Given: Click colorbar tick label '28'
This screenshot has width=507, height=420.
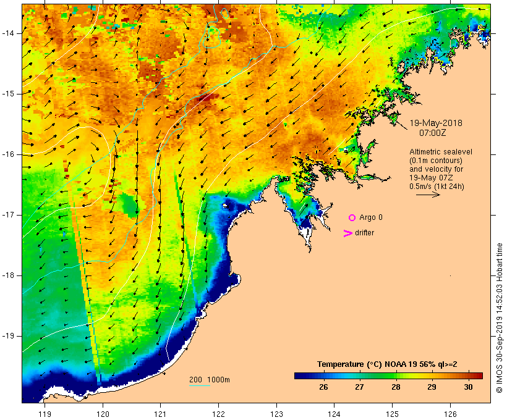Looking at the screenshot, I should 396,387.
